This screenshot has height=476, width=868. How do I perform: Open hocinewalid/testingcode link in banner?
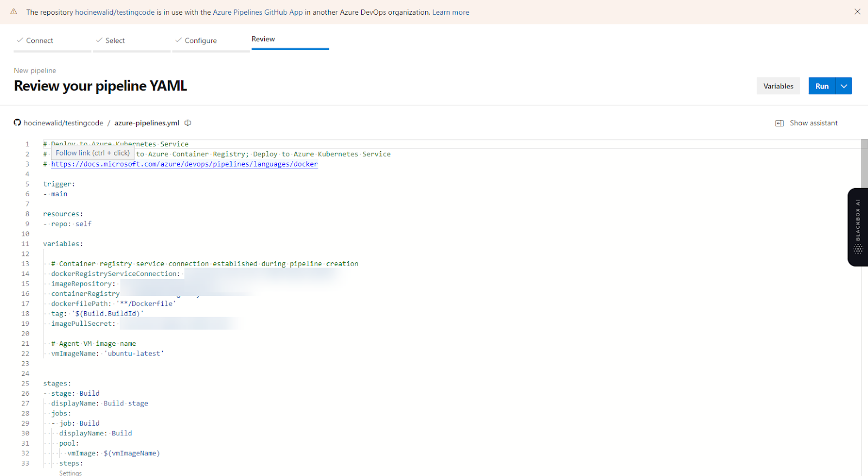(x=114, y=12)
